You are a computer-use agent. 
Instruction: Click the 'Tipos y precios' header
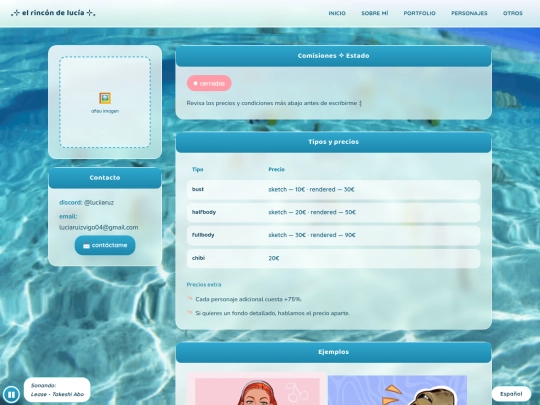coord(333,142)
